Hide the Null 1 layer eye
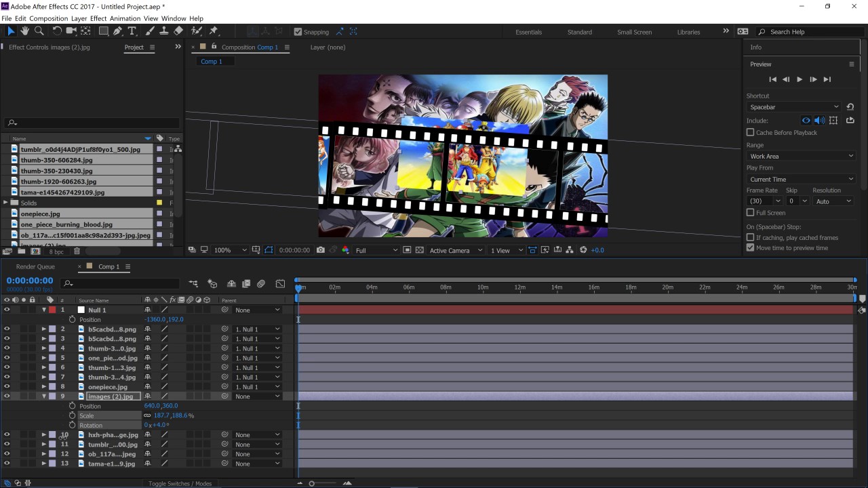This screenshot has height=488, width=868. [7, 310]
